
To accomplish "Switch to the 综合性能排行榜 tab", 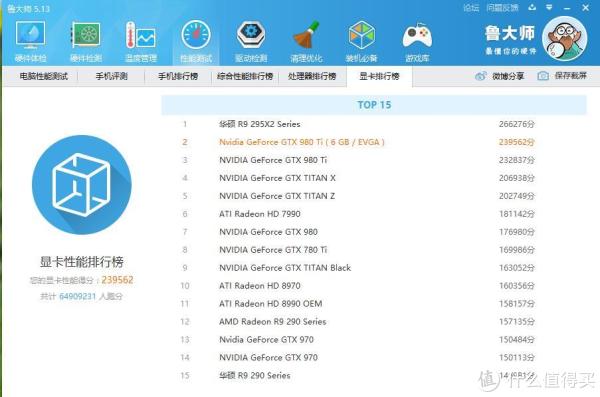I will 245,76.
